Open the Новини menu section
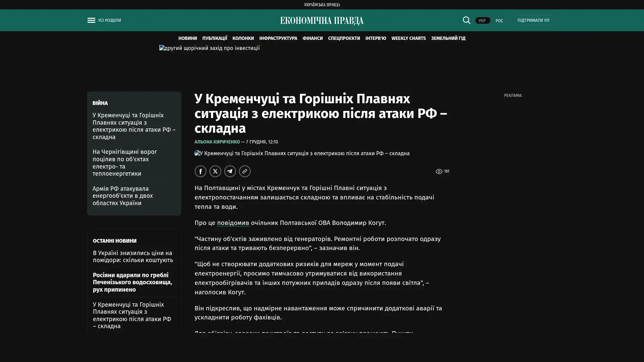The height and width of the screenshot is (362, 644). click(187, 38)
